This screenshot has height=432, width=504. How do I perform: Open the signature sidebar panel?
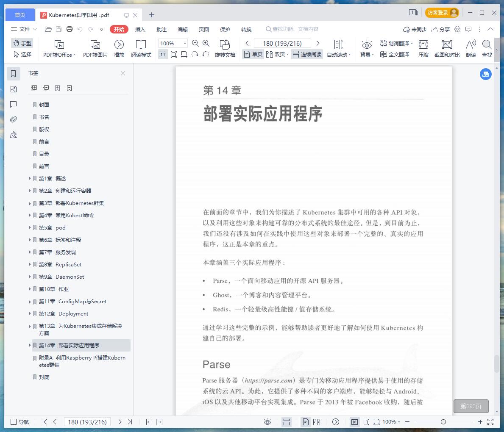(14, 135)
